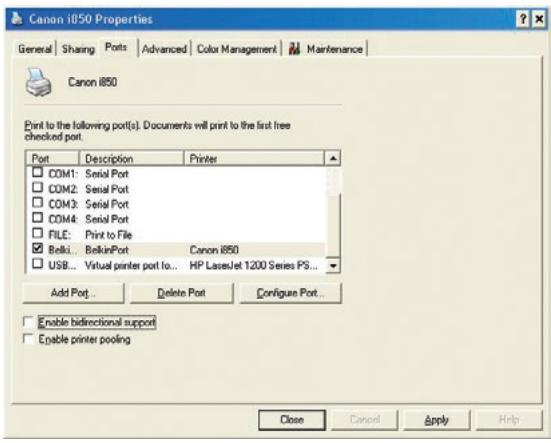This screenshot has height=443, width=551.
Task: Open the General tab
Action: click(x=35, y=49)
